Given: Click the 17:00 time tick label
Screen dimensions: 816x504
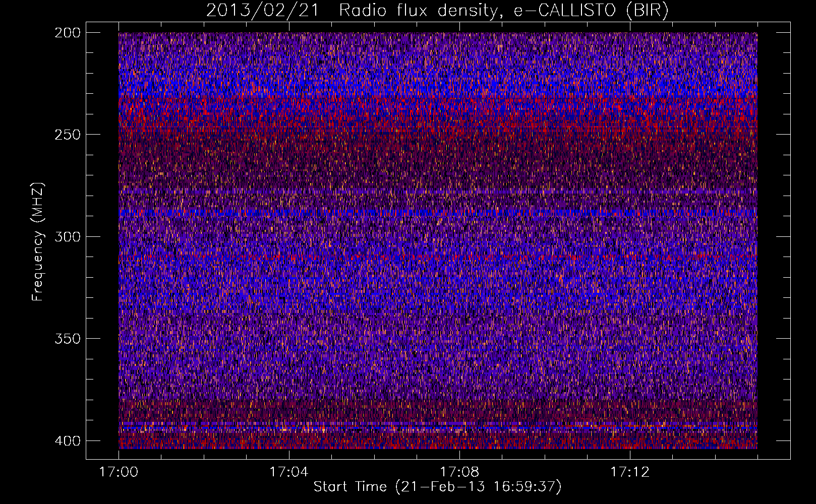Looking at the screenshot, I should [119, 472].
